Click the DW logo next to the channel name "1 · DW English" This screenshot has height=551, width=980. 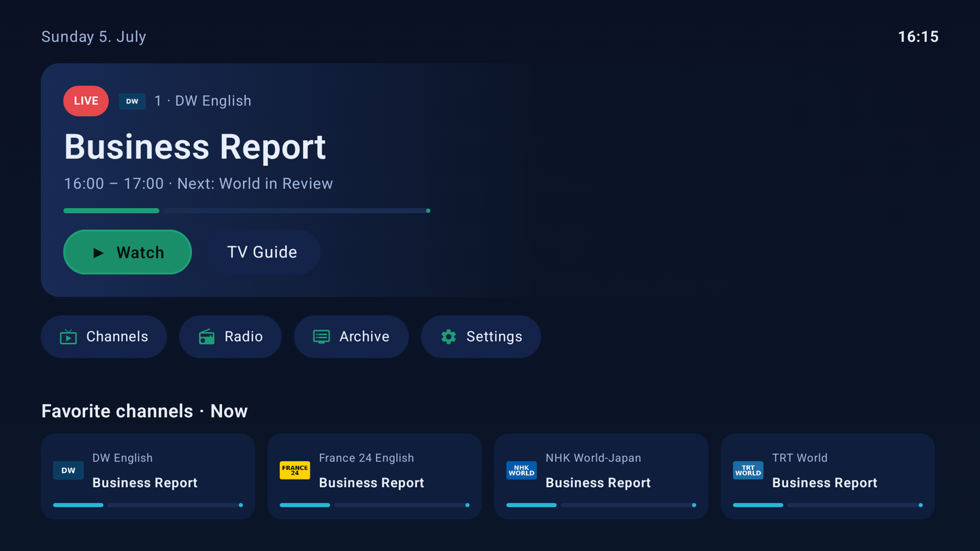[132, 101]
